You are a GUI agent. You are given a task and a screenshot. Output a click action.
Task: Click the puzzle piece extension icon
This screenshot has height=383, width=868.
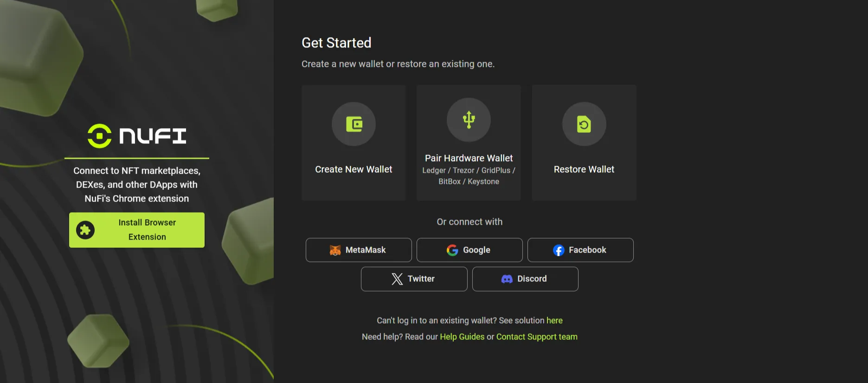(85, 230)
